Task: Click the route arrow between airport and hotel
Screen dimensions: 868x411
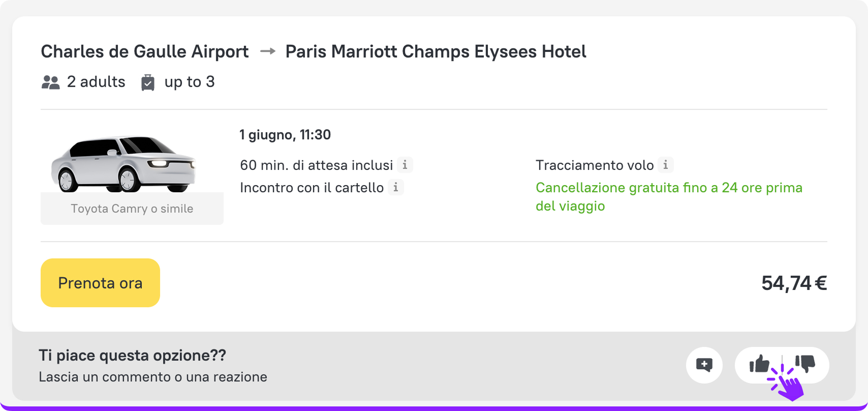Action: [x=268, y=51]
